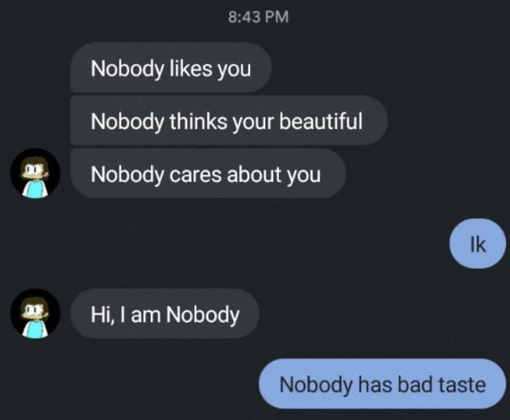This screenshot has width=510, height=420.
Task: Tap the avatar beside "Nobody cares about you"
Action: tap(35, 173)
